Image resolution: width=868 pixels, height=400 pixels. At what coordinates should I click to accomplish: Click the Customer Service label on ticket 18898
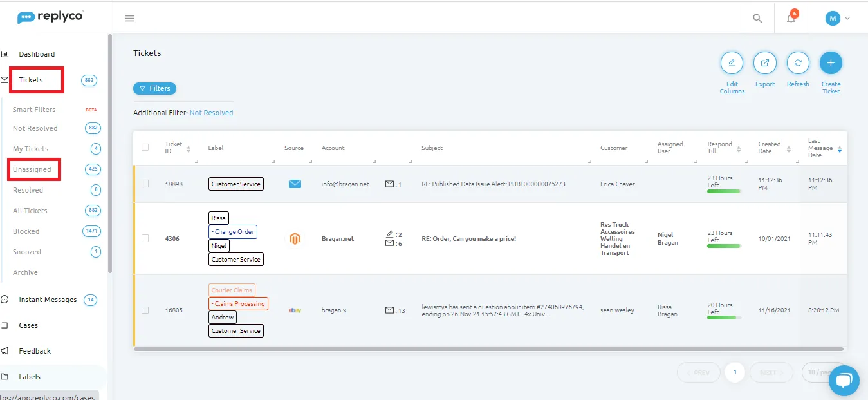pos(236,184)
